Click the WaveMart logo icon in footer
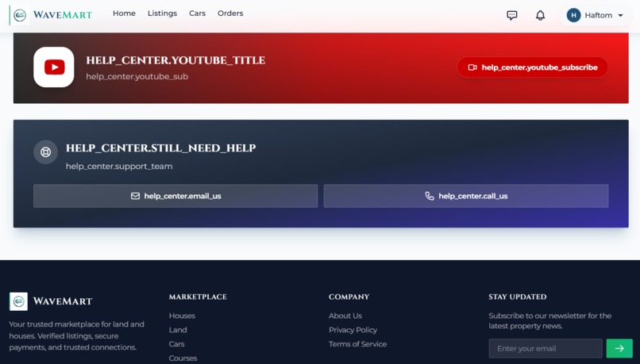The height and width of the screenshot is (364, 640). pyautogui.click(x=18, y=301)
